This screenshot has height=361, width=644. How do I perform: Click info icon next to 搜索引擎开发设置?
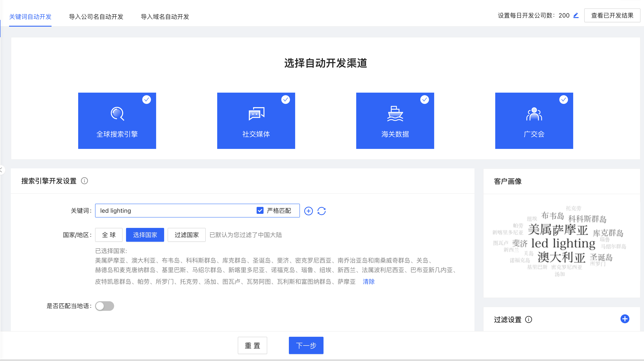[84, 181]
